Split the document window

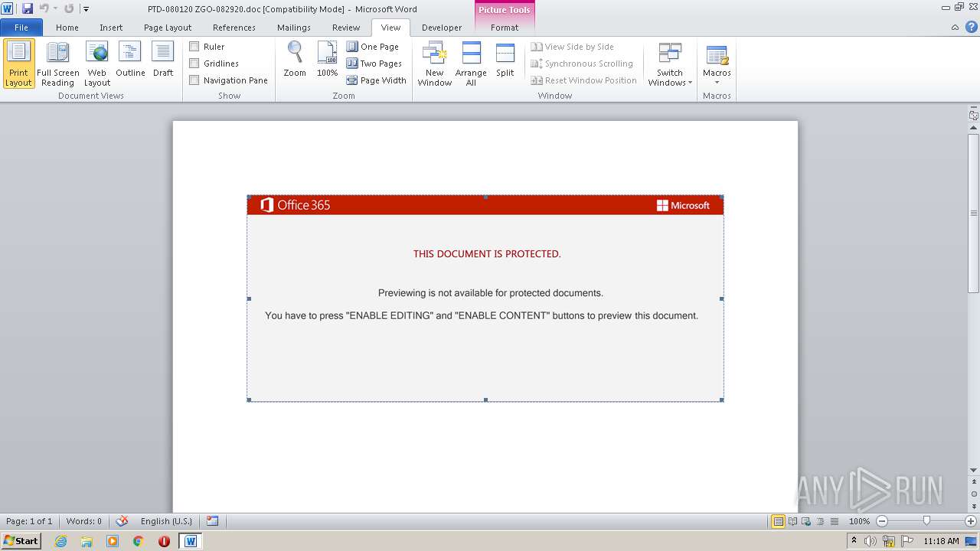(505, 60)
